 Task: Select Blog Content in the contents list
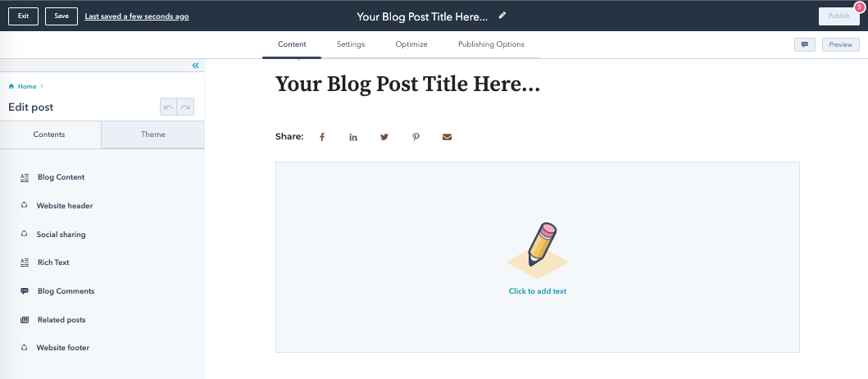(x=61, y=177)
